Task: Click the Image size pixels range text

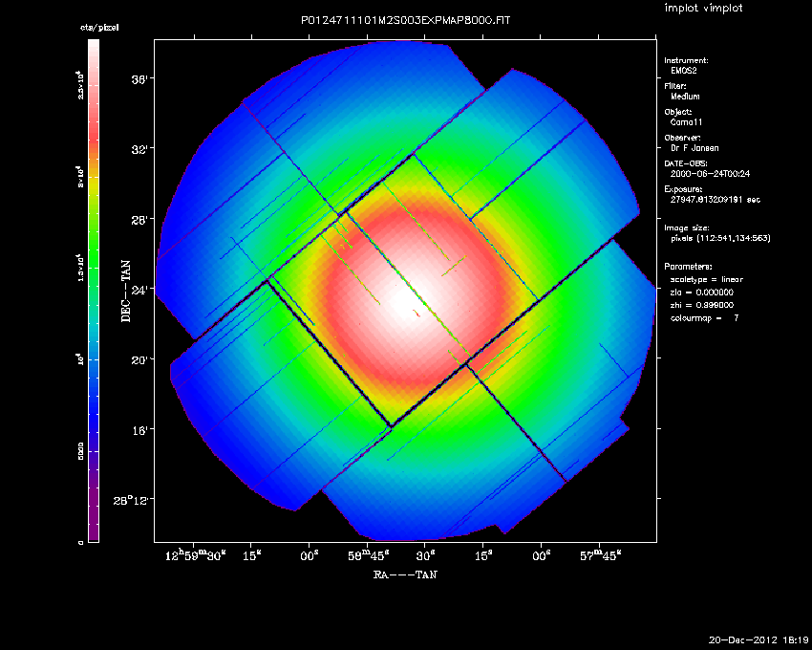Action: tap(719, 238)
